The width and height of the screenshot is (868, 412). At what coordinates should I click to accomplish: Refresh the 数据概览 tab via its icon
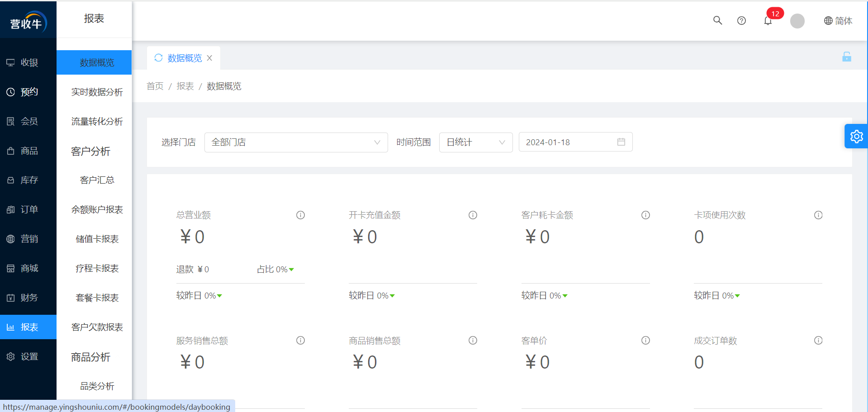click(x=158, y=58)
